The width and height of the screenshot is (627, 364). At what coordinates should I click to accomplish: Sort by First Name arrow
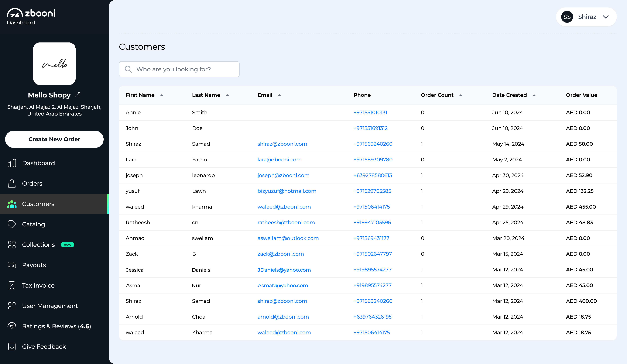coord(162,95)
